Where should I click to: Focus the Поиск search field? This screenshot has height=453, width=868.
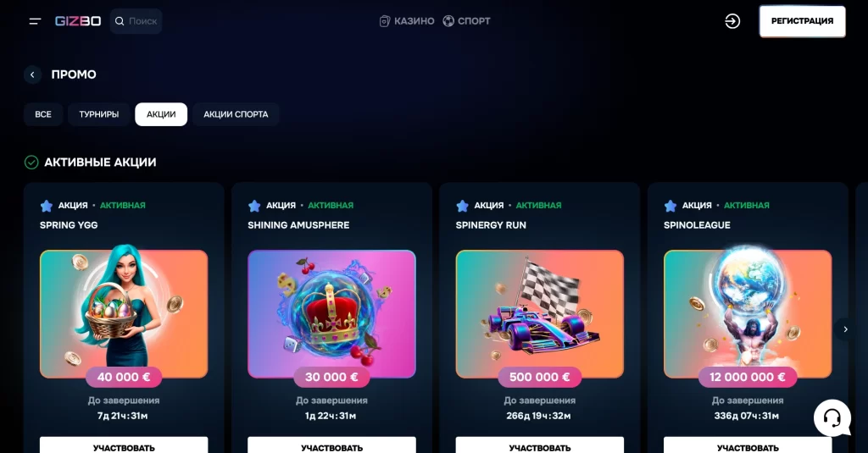136,21
